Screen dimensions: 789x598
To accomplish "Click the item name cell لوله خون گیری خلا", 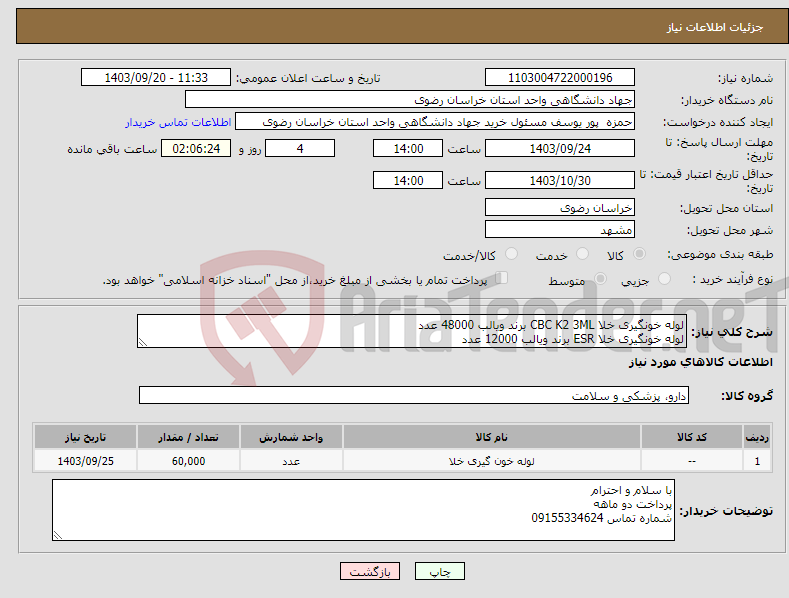I will click(492, 461).
